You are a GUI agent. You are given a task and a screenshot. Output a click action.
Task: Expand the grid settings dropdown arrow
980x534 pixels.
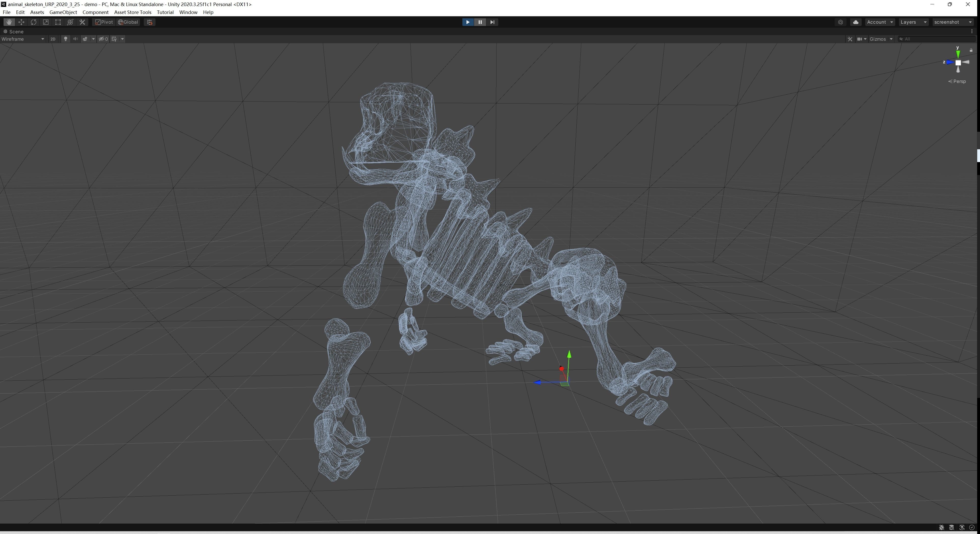point(122,39)
